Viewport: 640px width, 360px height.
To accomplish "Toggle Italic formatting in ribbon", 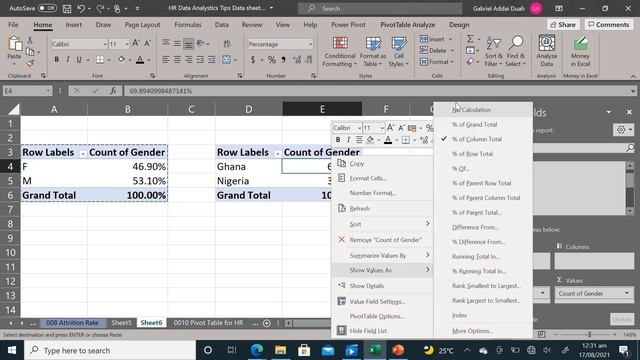I will click(x=68, y=60).
